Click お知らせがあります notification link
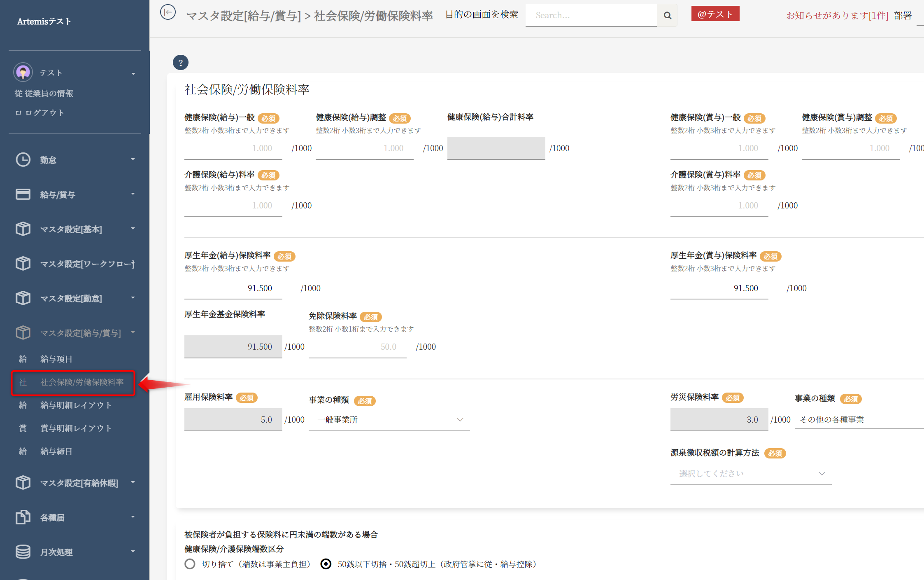The image size is (924, 580). (837, 16)
